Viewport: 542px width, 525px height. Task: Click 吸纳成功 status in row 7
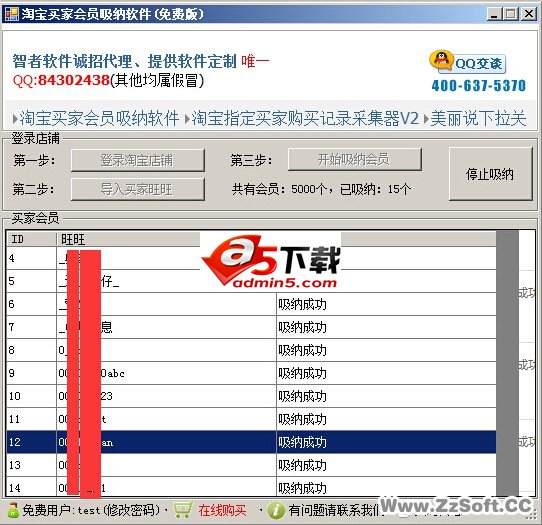point(302,327)
